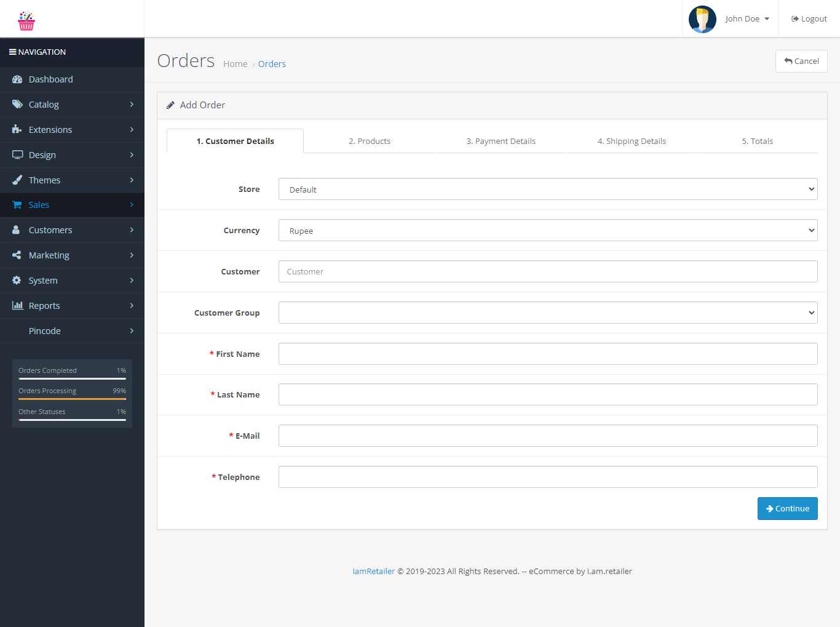Click the shopping basket logo icon

click(26, 20)
